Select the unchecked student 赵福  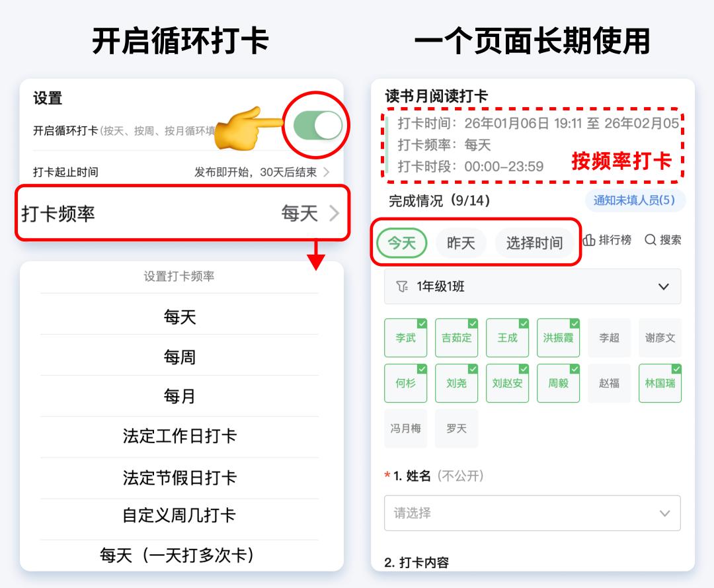coord(609,383)
